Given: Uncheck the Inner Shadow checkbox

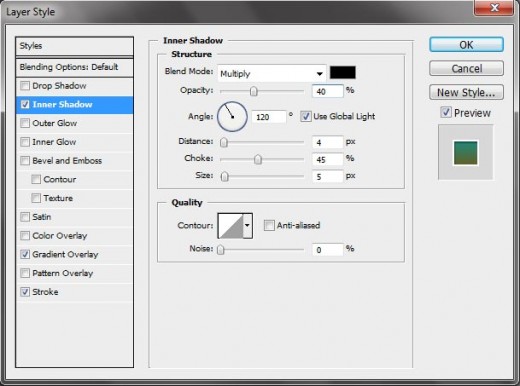Looking at the screenshot, I should click(x=25, y=104).
